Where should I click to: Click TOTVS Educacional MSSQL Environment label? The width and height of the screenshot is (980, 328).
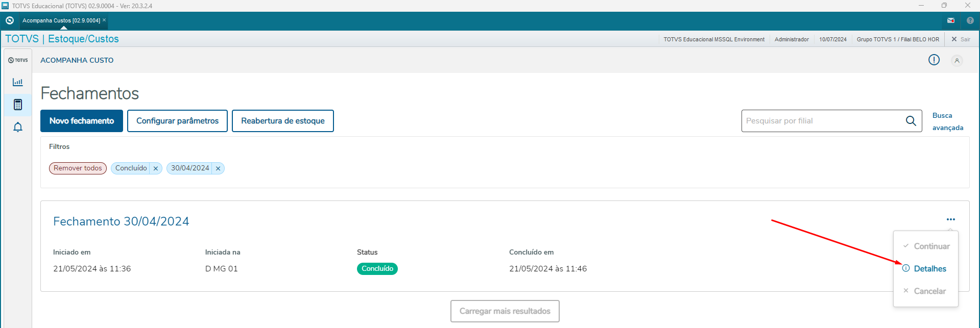pos(714,39)
